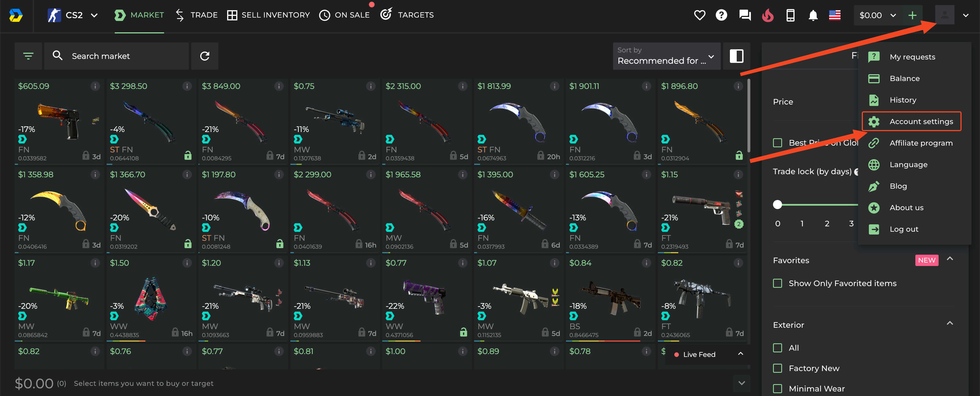
Task: Enable Show Only Favorited items checkbox
Action: tap(777, 283)
